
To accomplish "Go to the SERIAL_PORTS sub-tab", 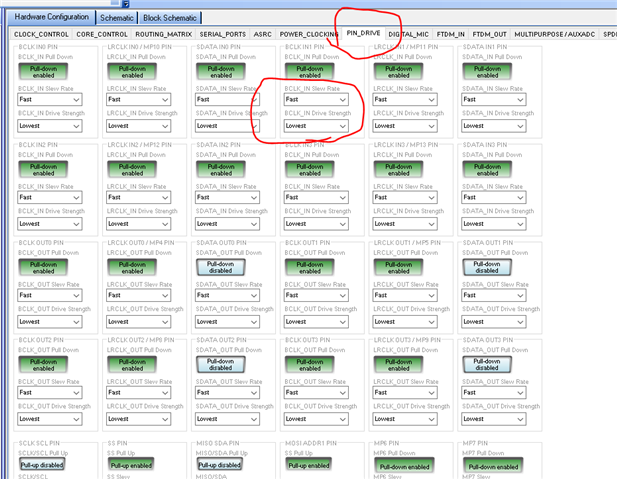I will coord(222,34).
